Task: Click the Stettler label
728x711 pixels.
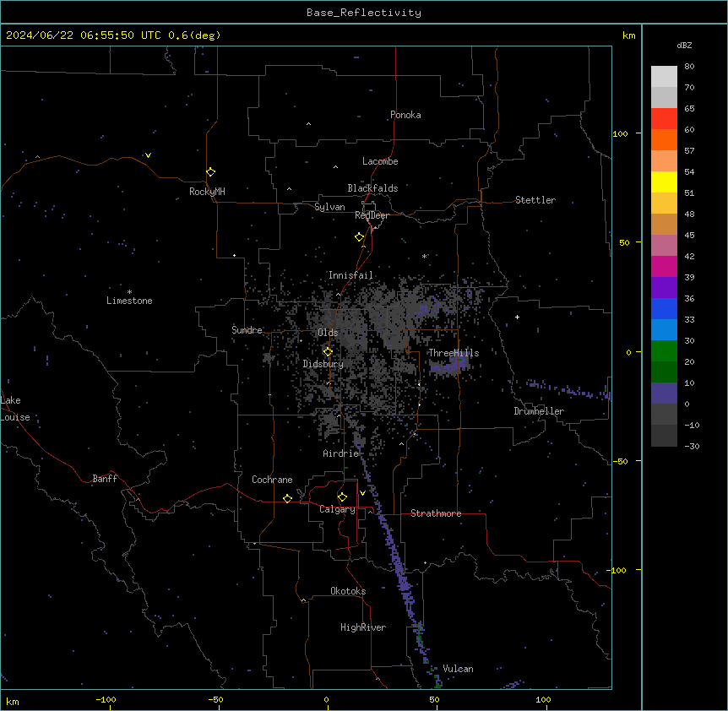Action: pos(535,200)
